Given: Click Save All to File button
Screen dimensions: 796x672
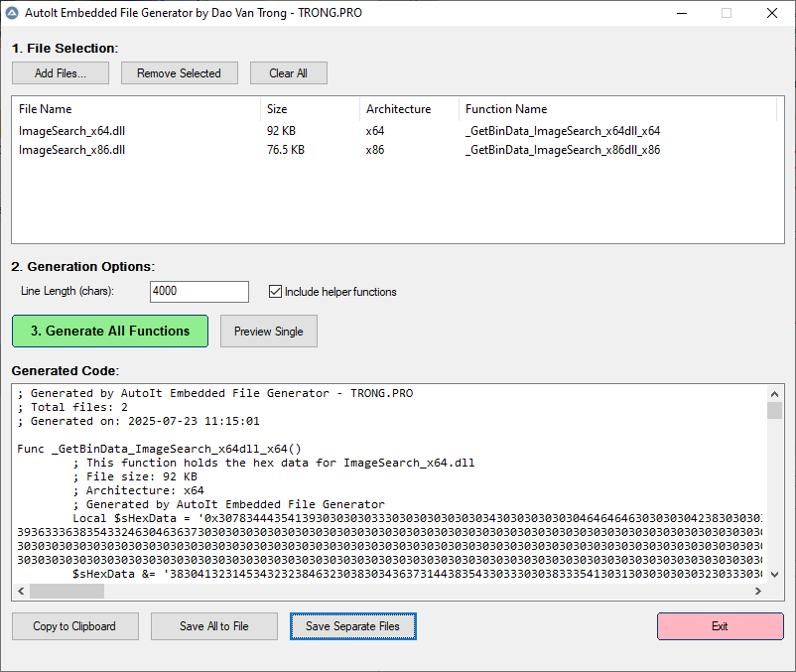Looking at the screenshot, I should (x=214, y=626).
